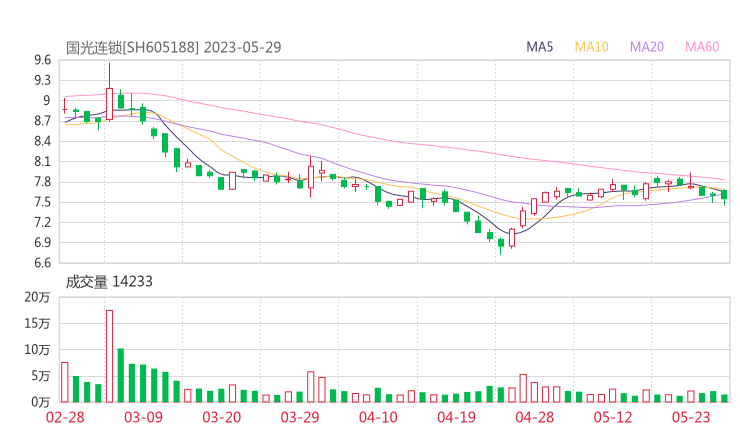Click the 5万 volume axis label
740x440 pixels.
tap(41, 376)
